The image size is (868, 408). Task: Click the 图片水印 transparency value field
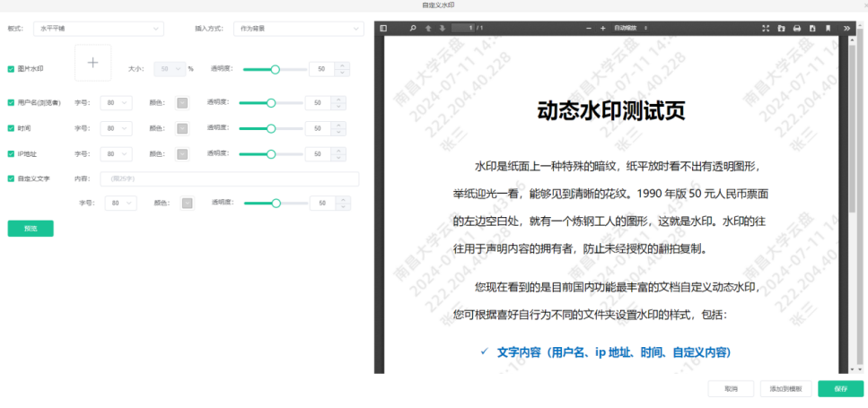coord(322,69)
